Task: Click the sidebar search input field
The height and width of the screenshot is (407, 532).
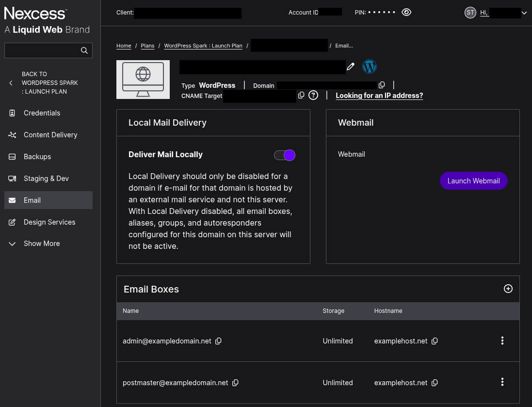Action: 42,50
